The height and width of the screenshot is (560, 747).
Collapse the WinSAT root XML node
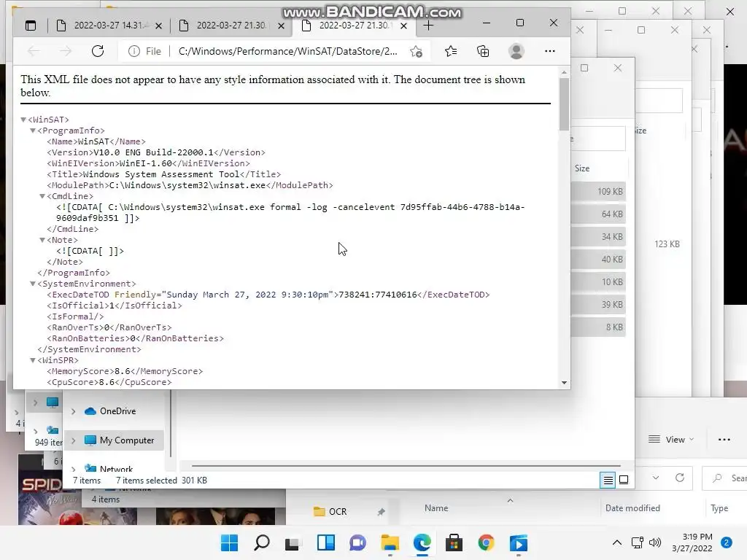coord(23,120)
